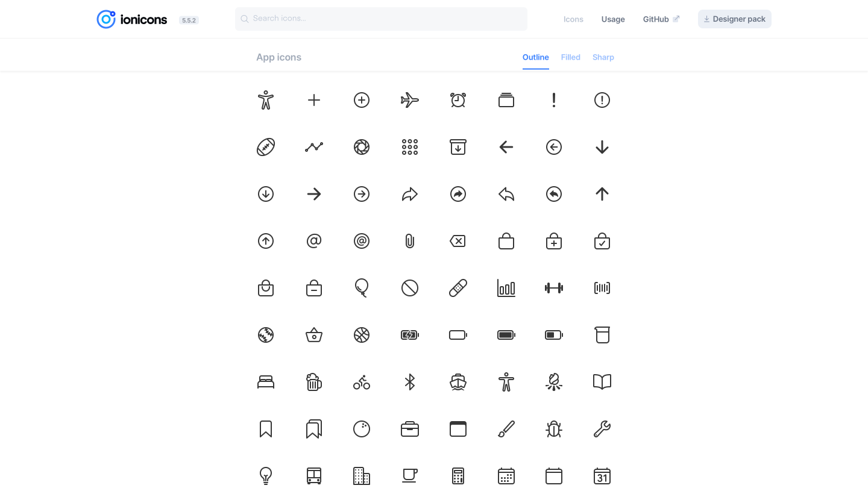
Task: Download the Designer pack
Action: point(735,19)
